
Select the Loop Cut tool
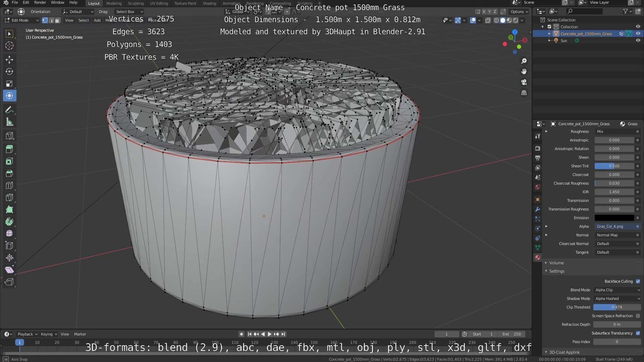coord(9,185)
